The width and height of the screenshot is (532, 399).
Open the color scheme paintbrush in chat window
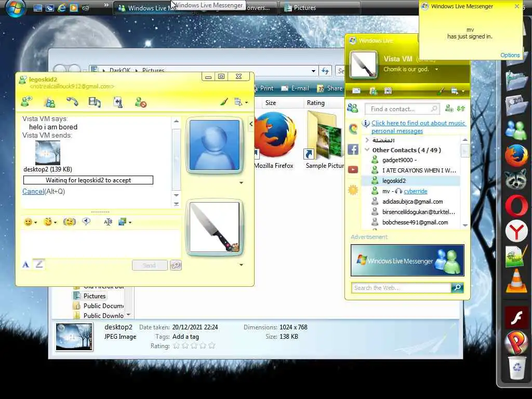(224, 101)
